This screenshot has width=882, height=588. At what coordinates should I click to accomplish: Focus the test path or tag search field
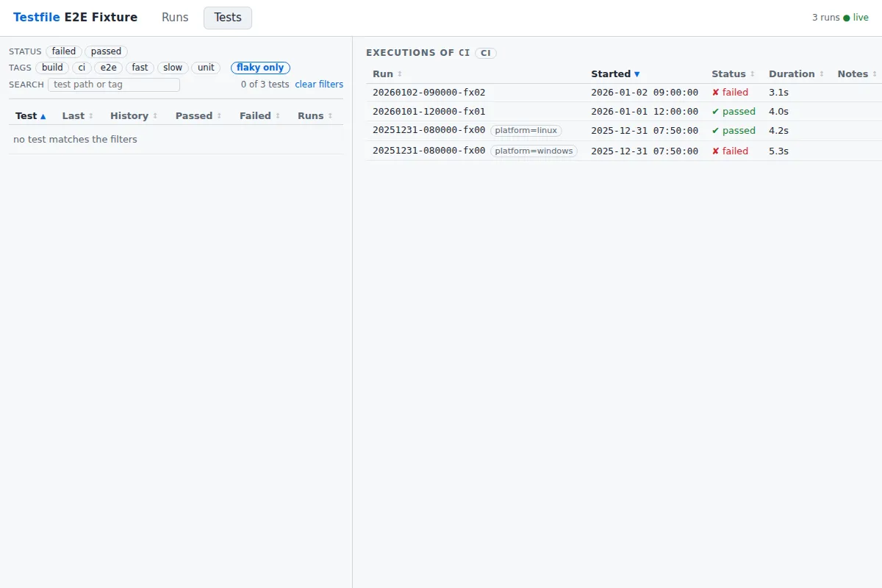114,85
